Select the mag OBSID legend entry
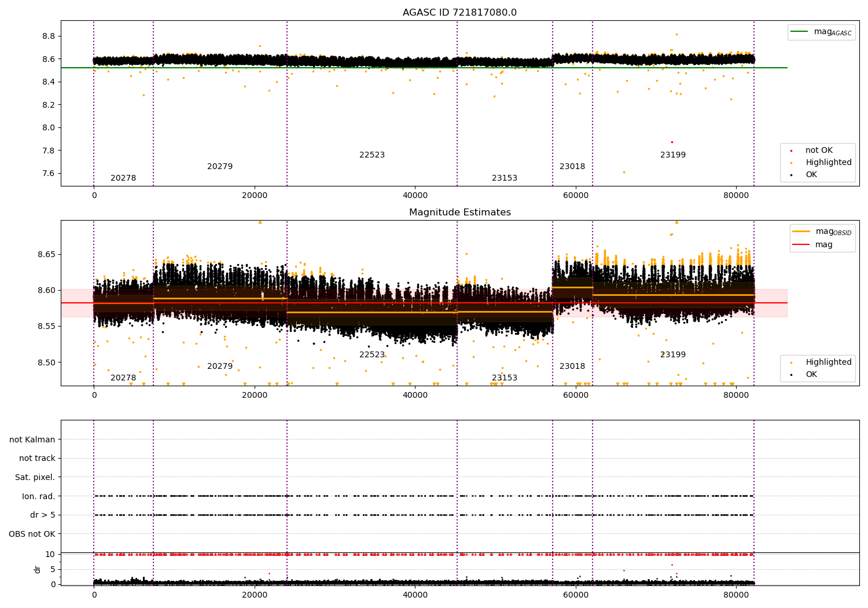 point(821,232)
